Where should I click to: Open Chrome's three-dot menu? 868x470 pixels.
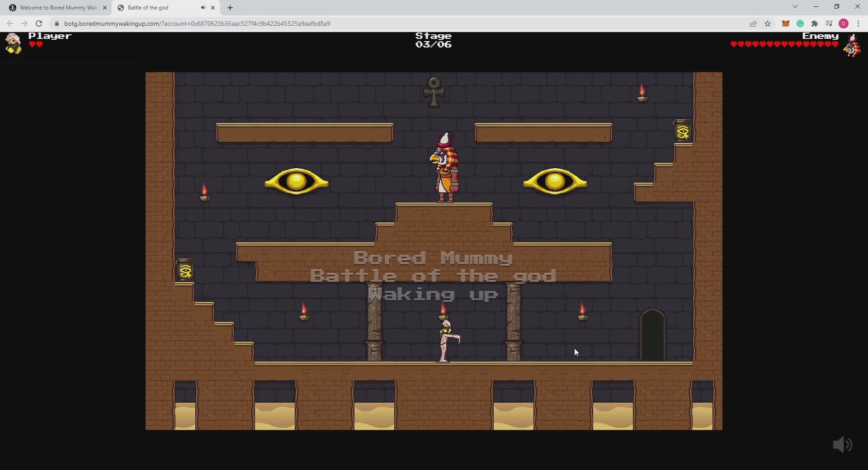click(858, 23)
